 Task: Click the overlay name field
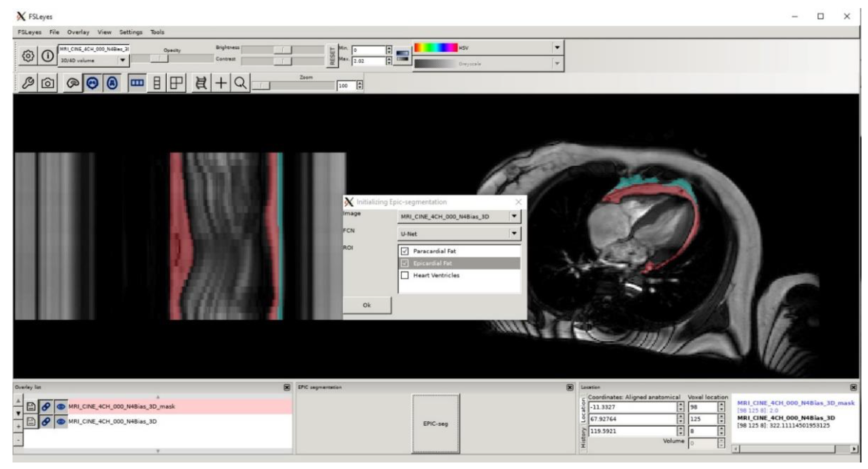(x=94, y=49)
